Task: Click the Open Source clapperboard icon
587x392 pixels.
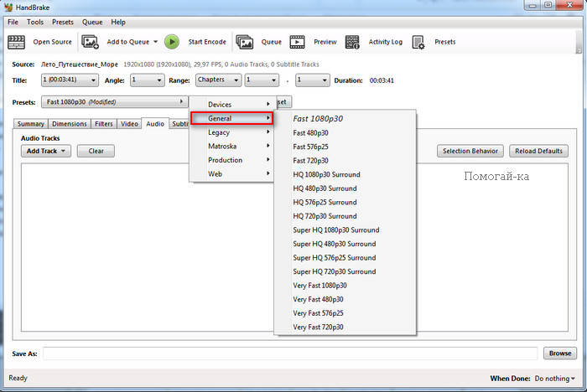Action: point(17,42)
